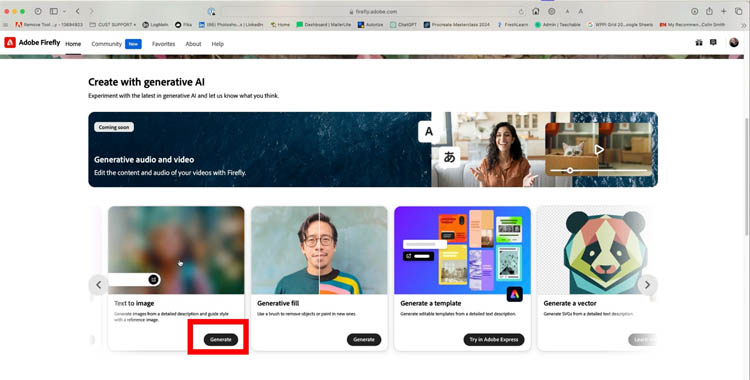This screenshot has width=750, height=380.
Task: Reload page using address bar refresh icon
Action: coord(521,11)
